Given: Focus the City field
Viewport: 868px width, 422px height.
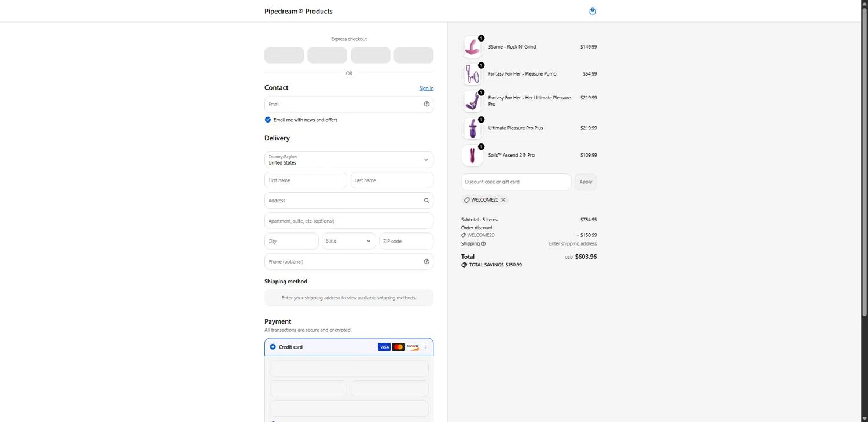Looking at the screenshot, I should pos(292,241).
